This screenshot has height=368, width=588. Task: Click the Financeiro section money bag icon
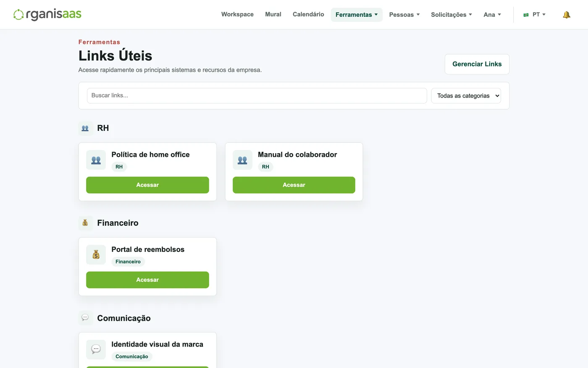tap(85, 223)
